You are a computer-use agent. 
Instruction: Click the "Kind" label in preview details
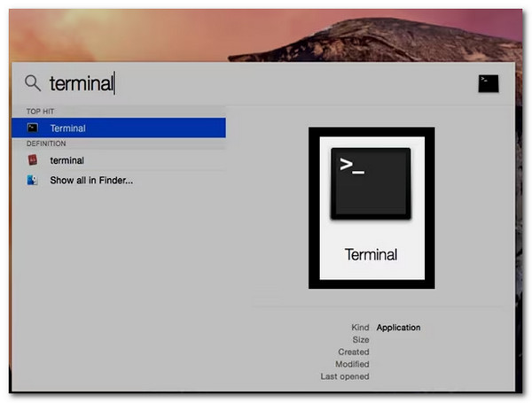click(360, 328)
